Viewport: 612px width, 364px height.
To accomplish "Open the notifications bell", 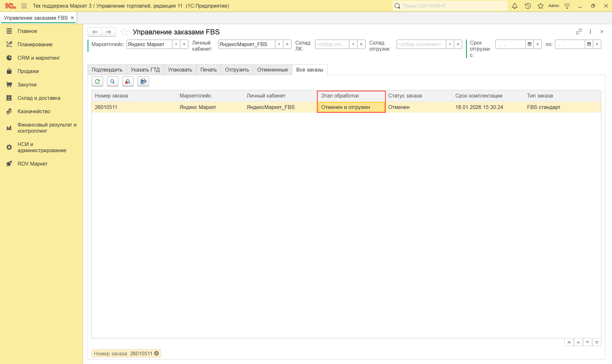I will click(515, 6).
